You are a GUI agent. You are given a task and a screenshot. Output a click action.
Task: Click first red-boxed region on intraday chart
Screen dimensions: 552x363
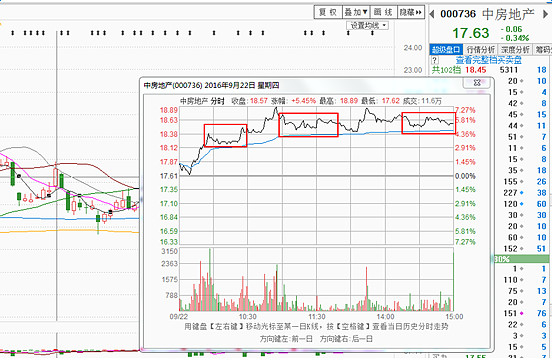[x=225, y=135]
